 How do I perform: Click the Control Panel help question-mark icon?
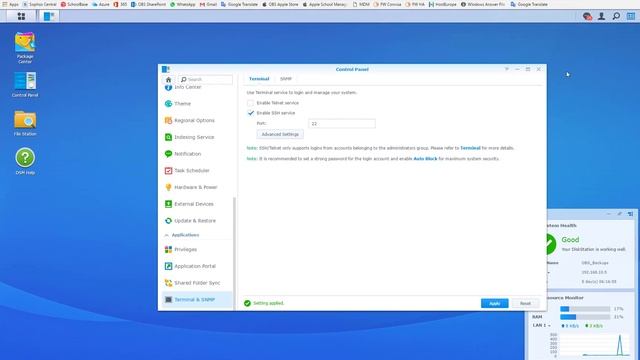507,69
